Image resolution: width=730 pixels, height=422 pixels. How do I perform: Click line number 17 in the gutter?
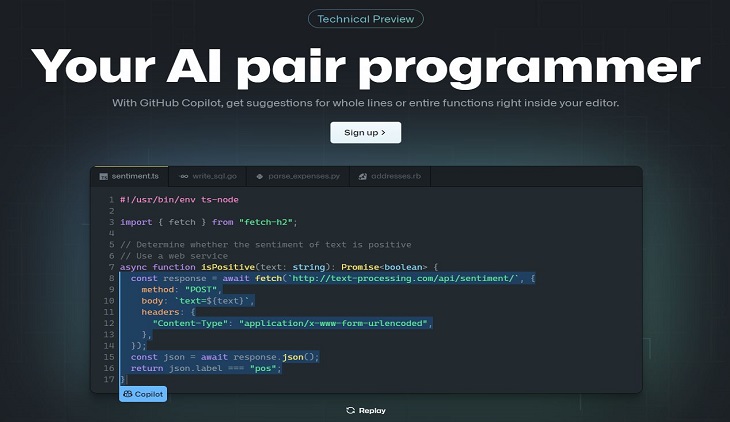(109, 379)
